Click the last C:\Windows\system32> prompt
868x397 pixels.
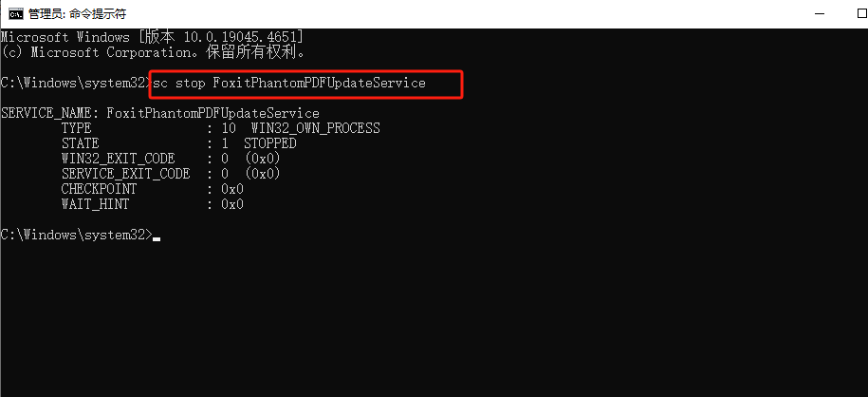(x=77, y=236)
